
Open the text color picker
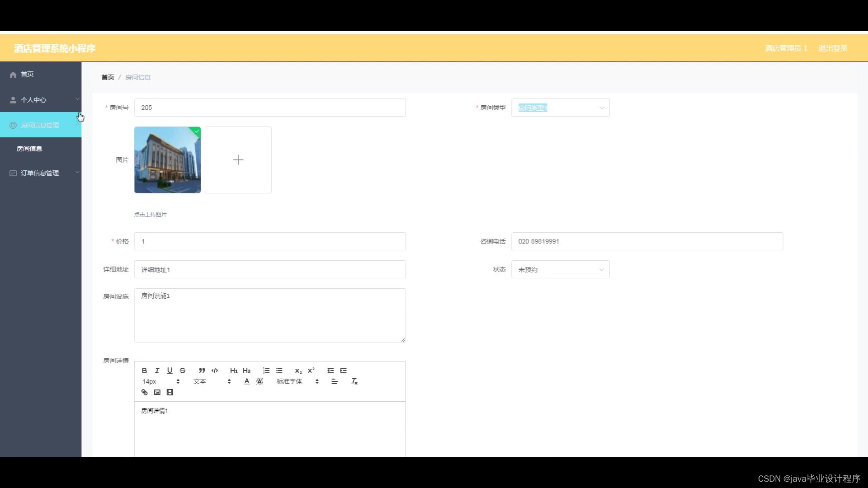[247, 381]
